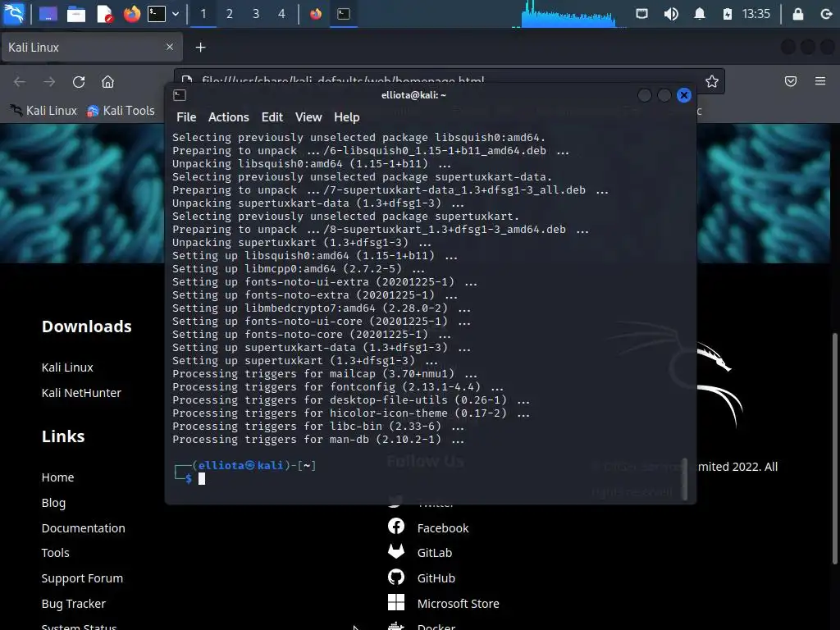840x630 pixels.
Task: Click the power manager battery icon
Action: tap(727, 13)
